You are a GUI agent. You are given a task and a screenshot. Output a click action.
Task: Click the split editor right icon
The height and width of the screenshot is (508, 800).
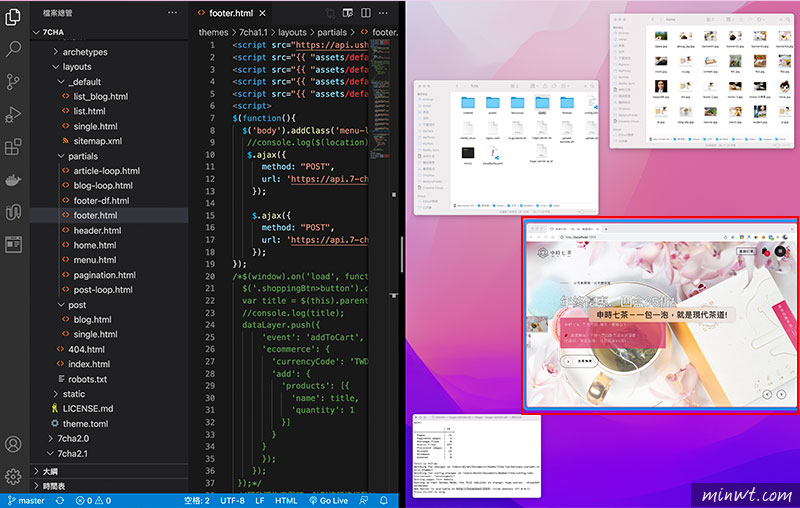pos(366,13)
